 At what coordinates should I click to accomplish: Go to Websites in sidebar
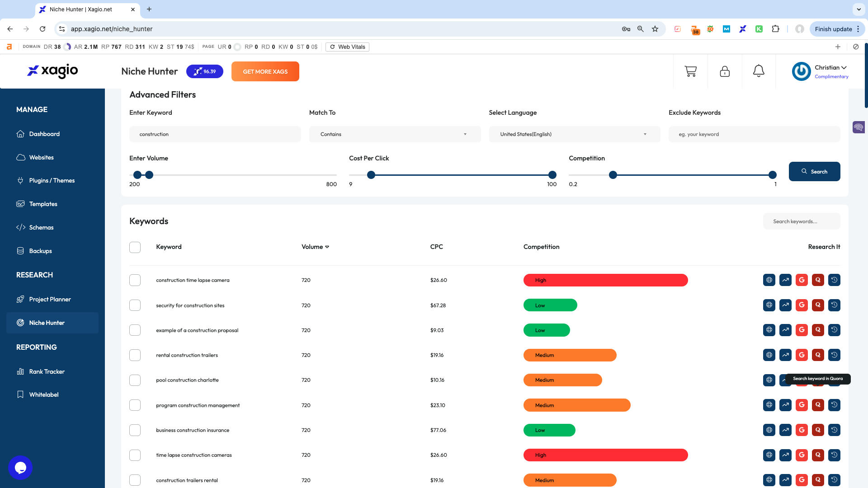pos(41,157)
